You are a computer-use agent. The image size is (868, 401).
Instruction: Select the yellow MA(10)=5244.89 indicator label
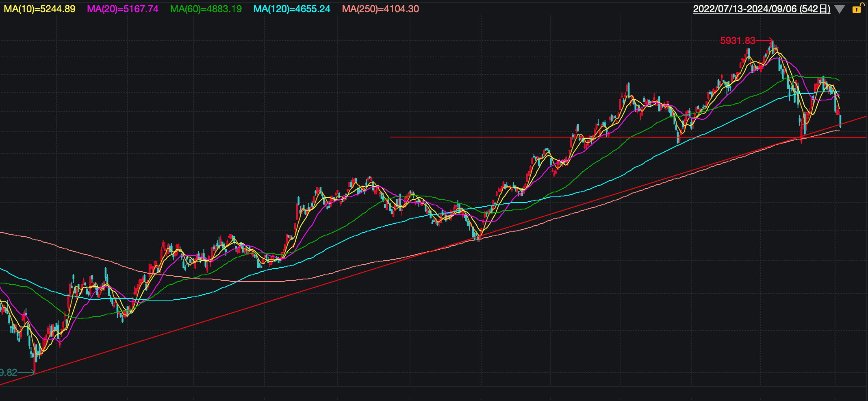tap(39, 9)
